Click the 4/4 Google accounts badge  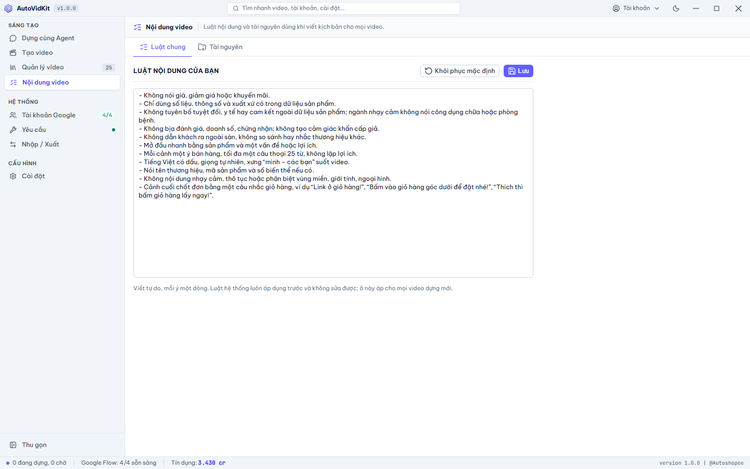pyautogui.click(x=108, y=115)
